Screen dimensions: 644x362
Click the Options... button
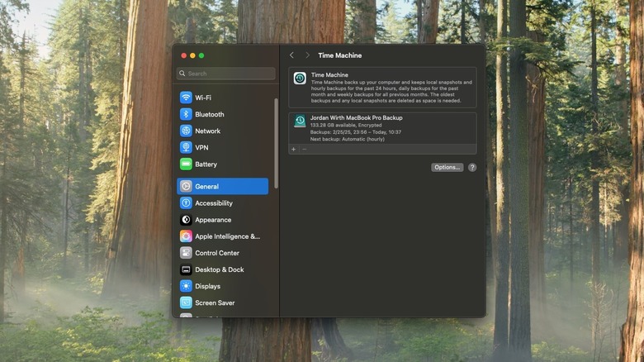tap(447, 167)
